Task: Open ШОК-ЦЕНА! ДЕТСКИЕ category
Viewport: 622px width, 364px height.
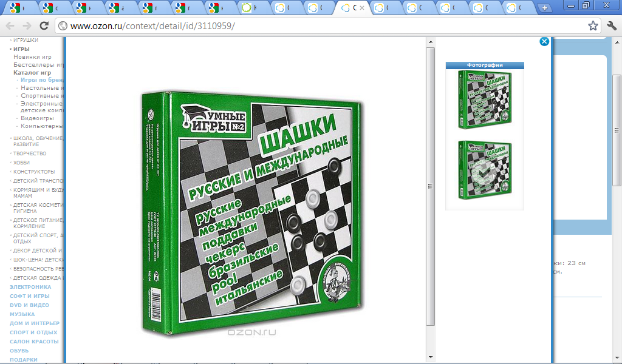Action: 38,260
